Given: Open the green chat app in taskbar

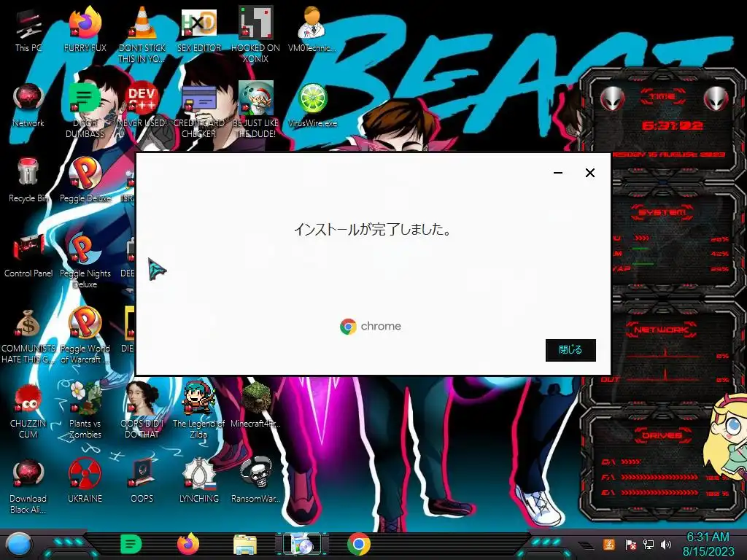Looking at the screenshot, I should [x=131, y=544].
